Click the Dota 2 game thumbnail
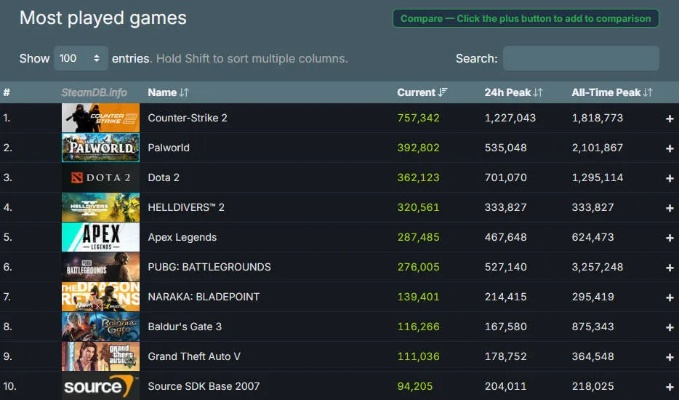679x400 pixels. coord(100,178)
